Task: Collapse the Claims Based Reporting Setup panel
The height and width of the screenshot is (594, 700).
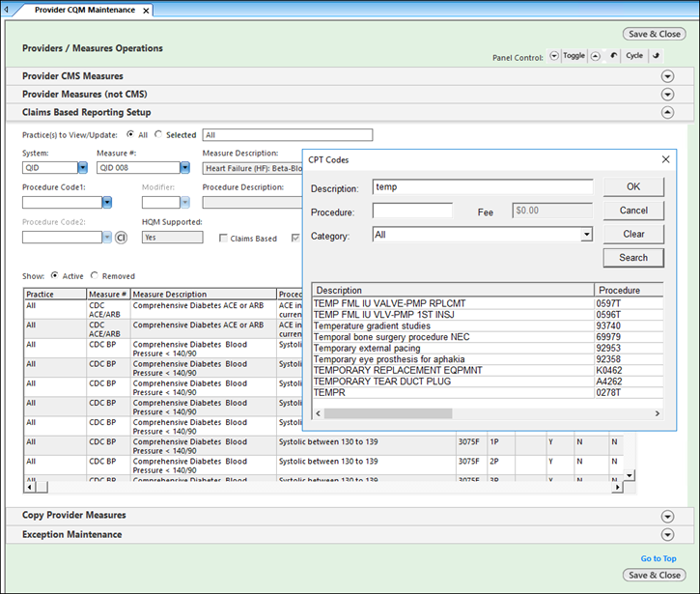Action: coord(667,113)
